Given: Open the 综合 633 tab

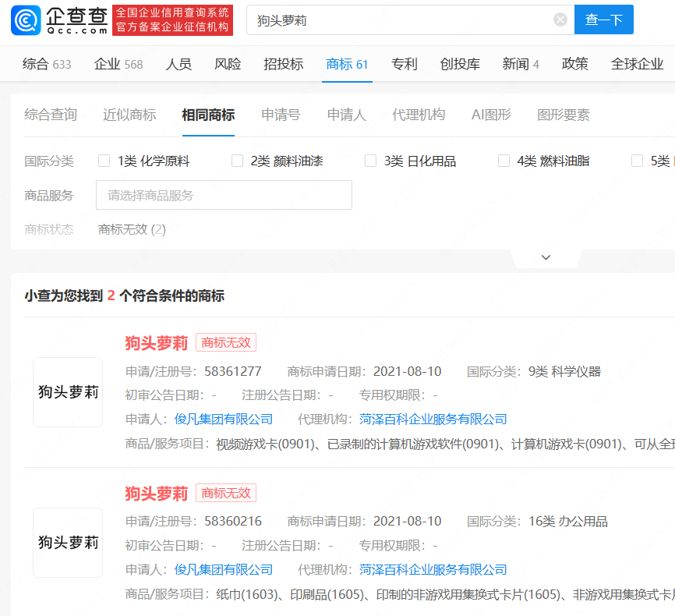Looking at the screenshot, I should tap(47, 64).
